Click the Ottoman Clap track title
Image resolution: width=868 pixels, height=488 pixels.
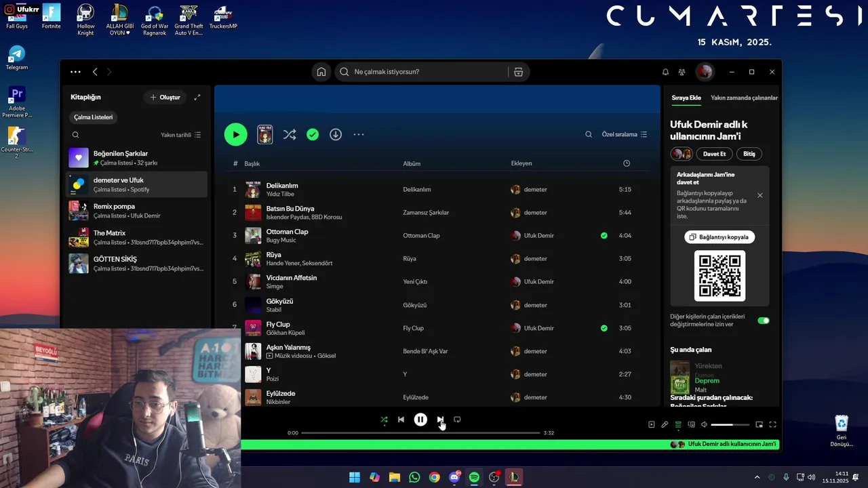pyautogui.click(x=287, y=232)
